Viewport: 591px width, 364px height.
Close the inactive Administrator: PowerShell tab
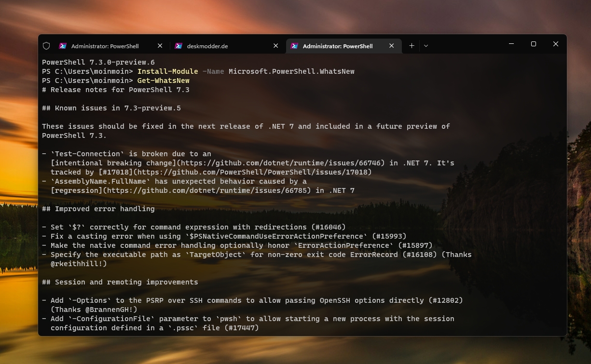coord(160,46)
